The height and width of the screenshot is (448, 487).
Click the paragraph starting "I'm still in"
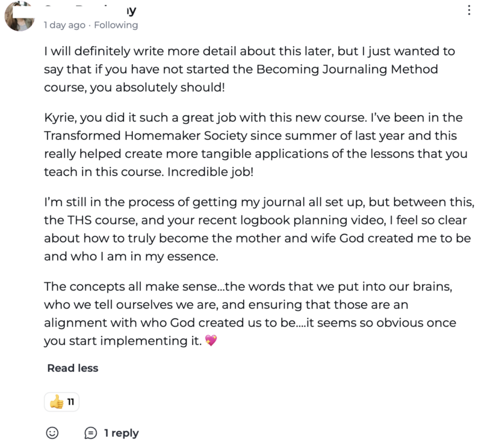[259, 230]
